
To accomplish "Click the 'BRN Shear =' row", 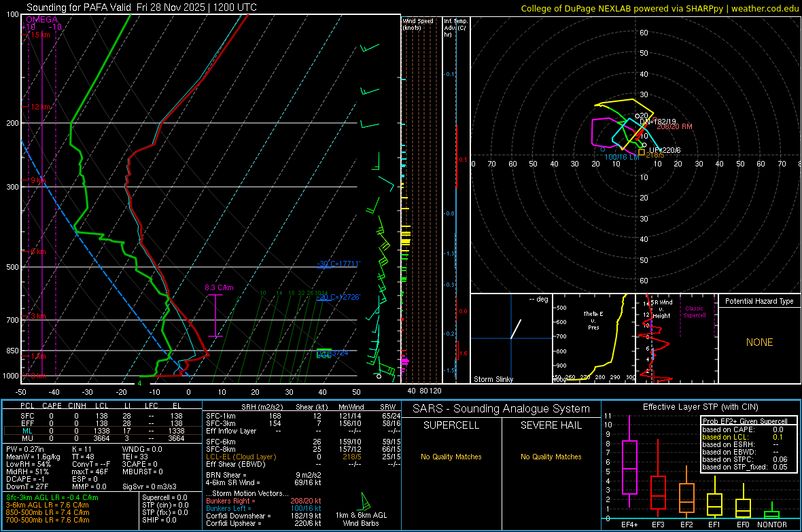I will tap(264, 475).
